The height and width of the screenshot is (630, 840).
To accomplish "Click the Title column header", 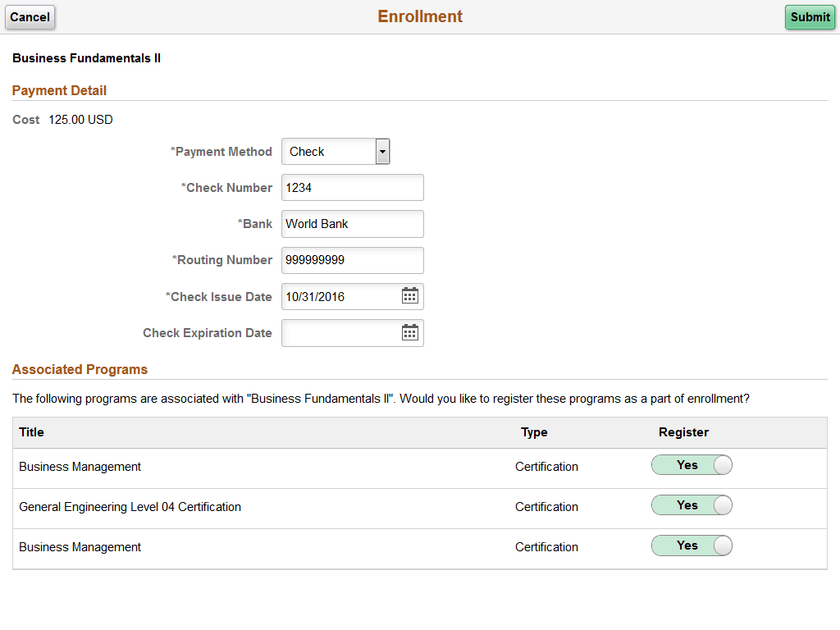I will 32,432.
